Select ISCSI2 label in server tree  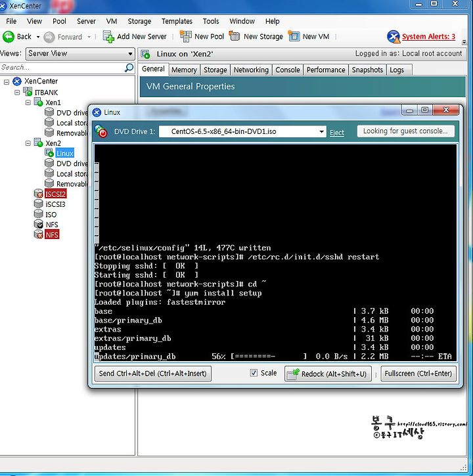pyautogui.click(x=56, y=194)
